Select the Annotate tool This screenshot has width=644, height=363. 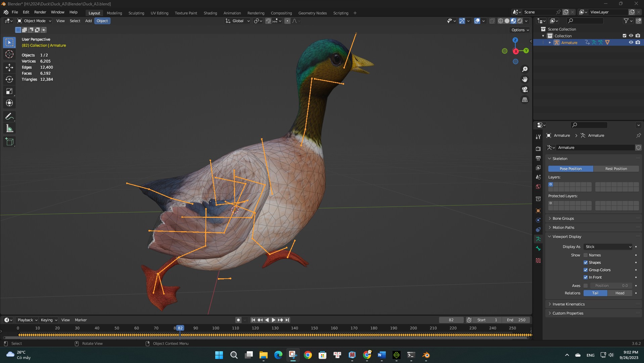[9, 116]
